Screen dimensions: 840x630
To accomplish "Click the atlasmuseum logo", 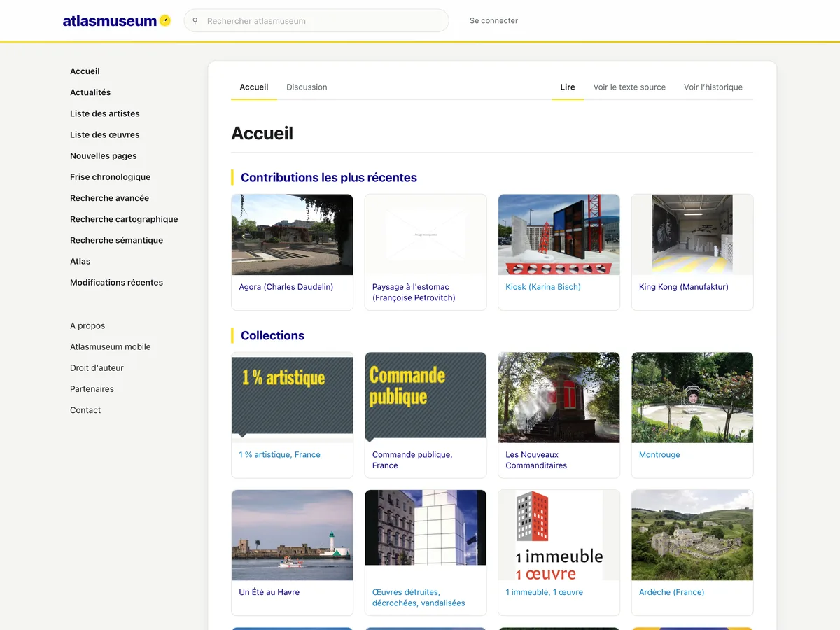I will 117,21.
